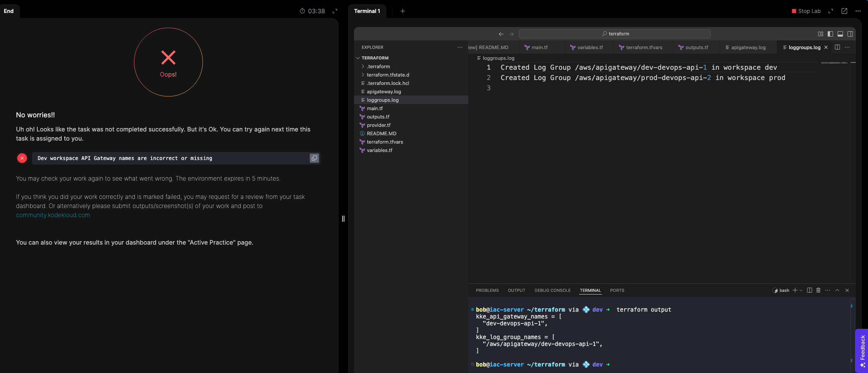Split the terminal in the panel
868x373 pixels.
(809, 290)
